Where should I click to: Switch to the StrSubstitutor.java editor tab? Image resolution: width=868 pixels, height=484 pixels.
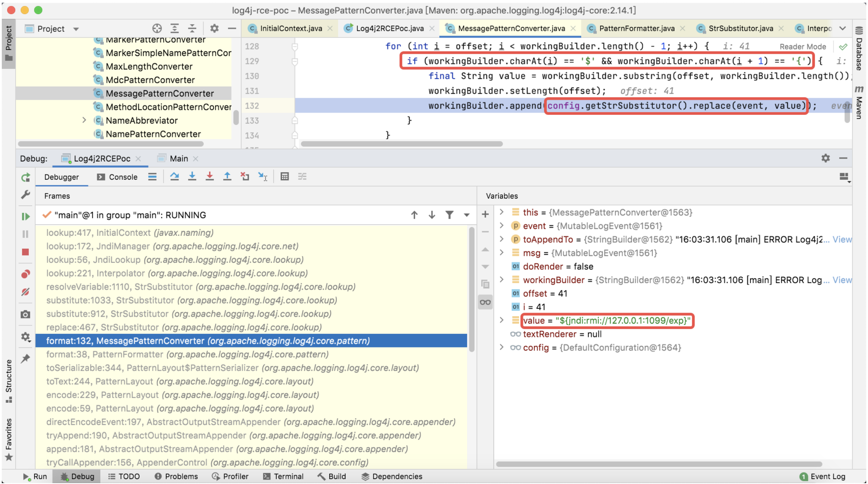[x=741, y=28]
